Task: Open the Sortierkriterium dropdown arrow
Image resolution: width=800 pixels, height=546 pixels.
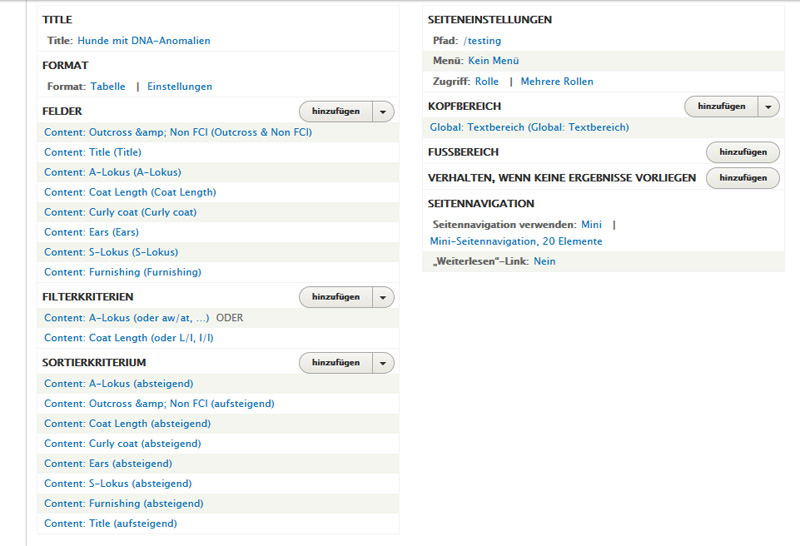Action: 383,363
